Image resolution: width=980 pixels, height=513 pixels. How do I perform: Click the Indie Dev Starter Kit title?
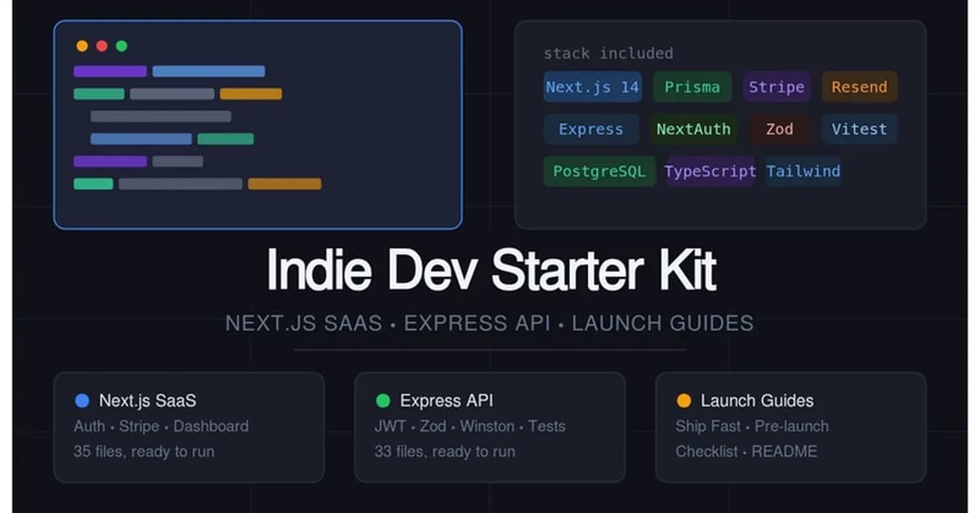(490, 270)
